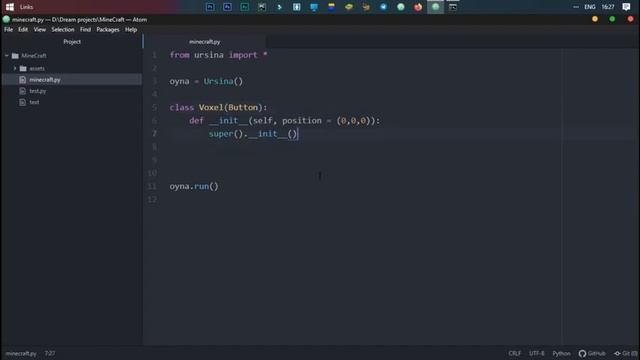Open the Windows Start menu
Screen dimensions: 640x360
point(9,7)
